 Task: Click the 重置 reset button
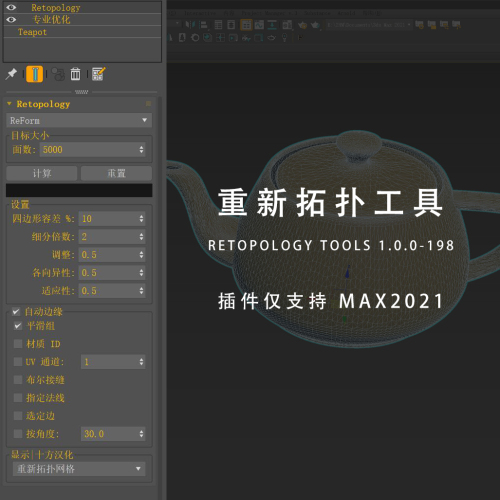point(116,173)
